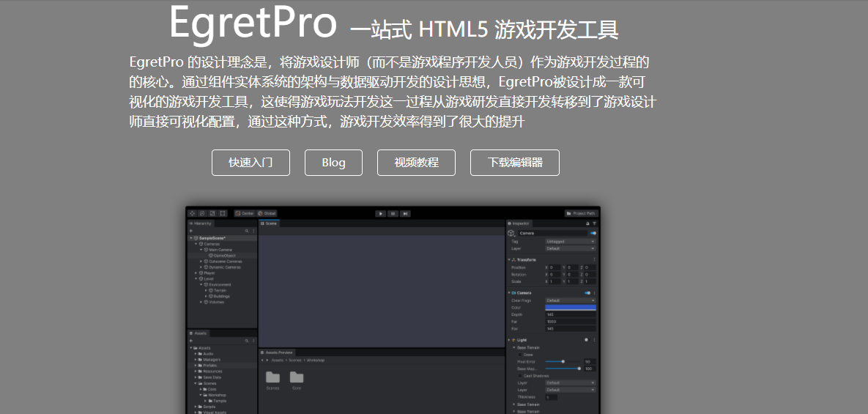Lock the Inspector with the padlock icon

[587, 223]
